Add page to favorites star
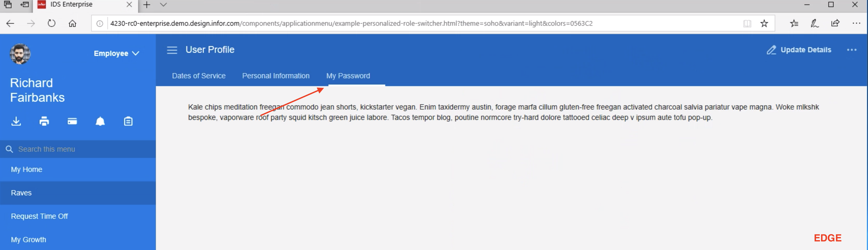Screen dimensions: 868x250 tap(764, 23)
